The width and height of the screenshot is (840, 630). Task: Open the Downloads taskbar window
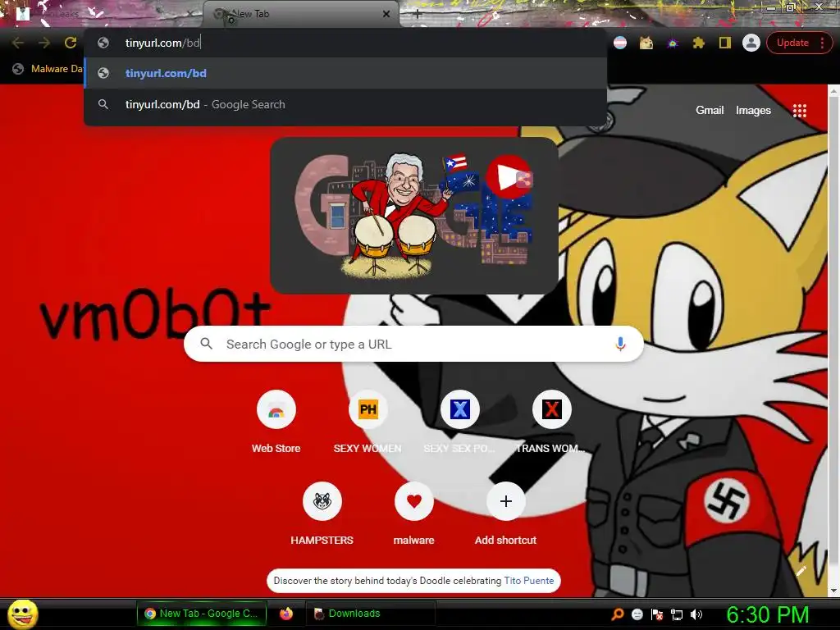click(x=370, y=614)
